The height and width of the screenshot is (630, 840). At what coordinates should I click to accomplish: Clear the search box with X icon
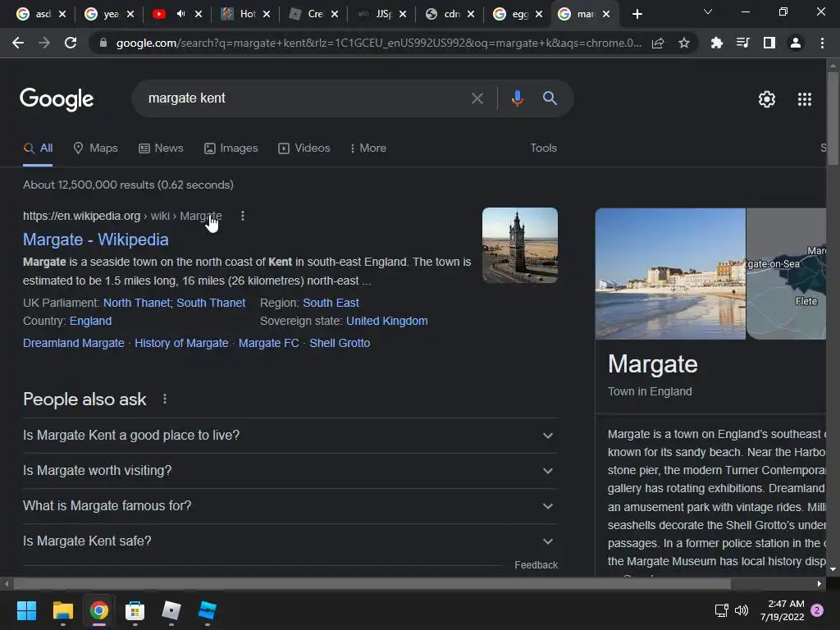(x=477, y=98)
